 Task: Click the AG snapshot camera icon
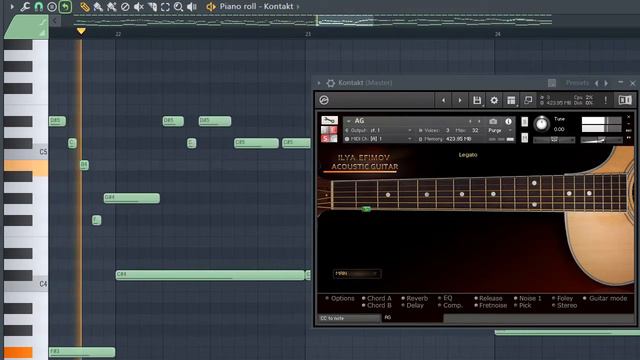pos(493,121)
